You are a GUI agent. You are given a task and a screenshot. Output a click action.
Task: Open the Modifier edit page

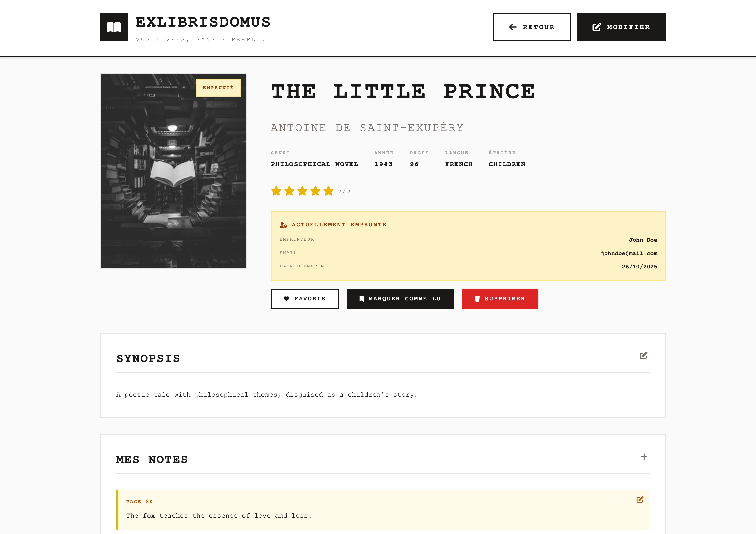[621, 27]
